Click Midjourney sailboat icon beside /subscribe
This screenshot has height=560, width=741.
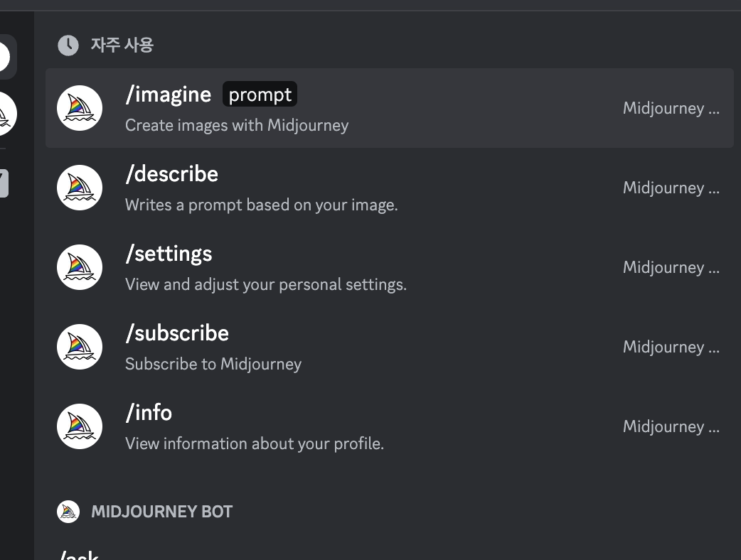[80, 347]
